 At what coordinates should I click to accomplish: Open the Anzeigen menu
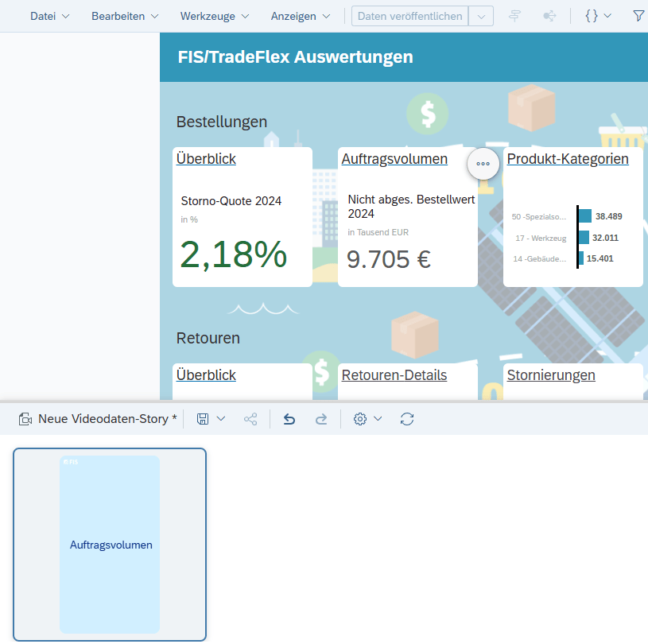click(301, 16)
